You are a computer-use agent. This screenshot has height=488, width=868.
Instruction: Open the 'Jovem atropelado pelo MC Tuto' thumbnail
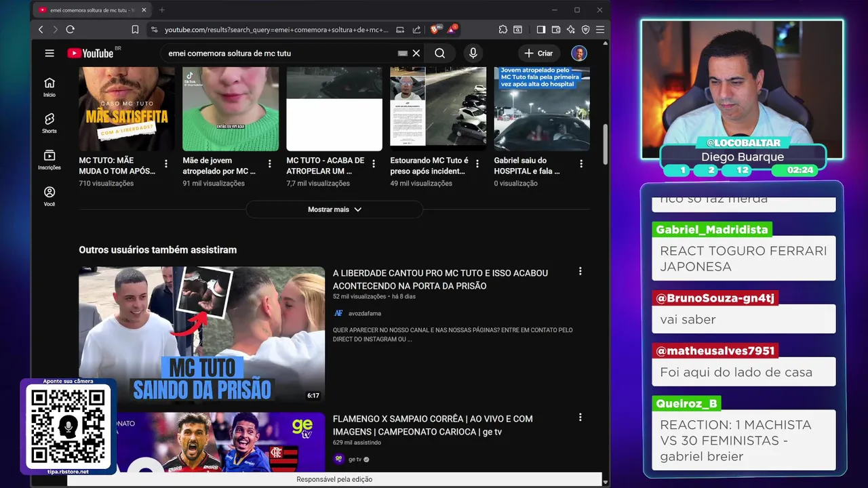click(x=542, y=108)
